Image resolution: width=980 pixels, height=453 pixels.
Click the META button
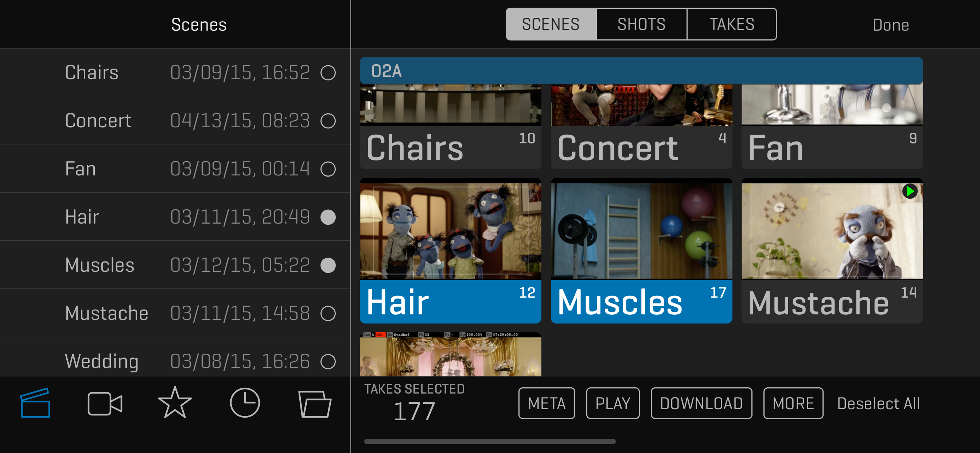(547, 403)
